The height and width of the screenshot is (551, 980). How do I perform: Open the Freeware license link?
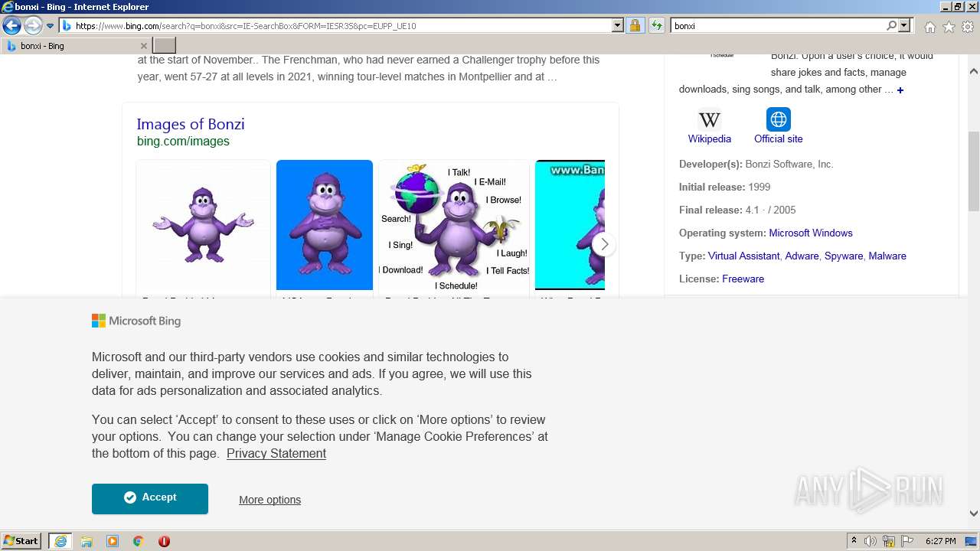(743, 279)
